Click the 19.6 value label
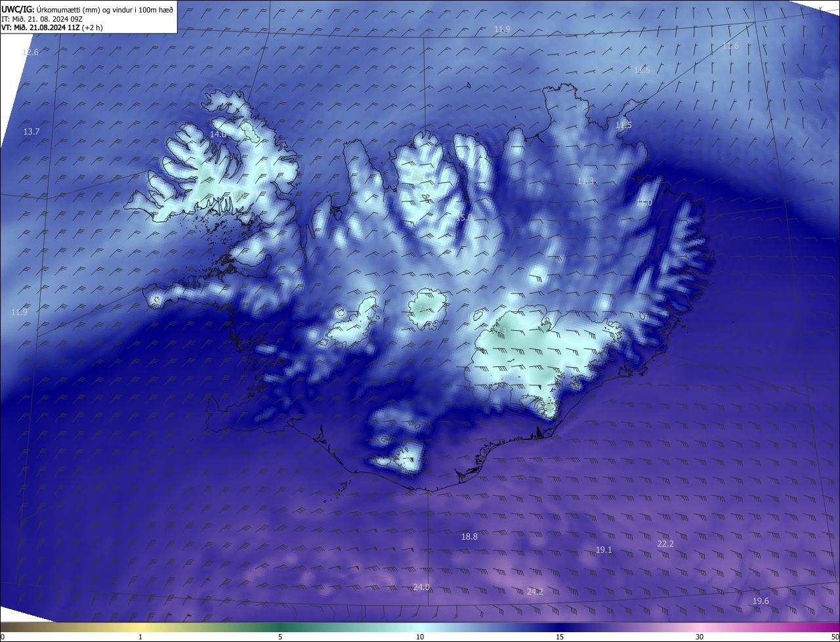The image size is (840, 642). (x=761, y=601)
